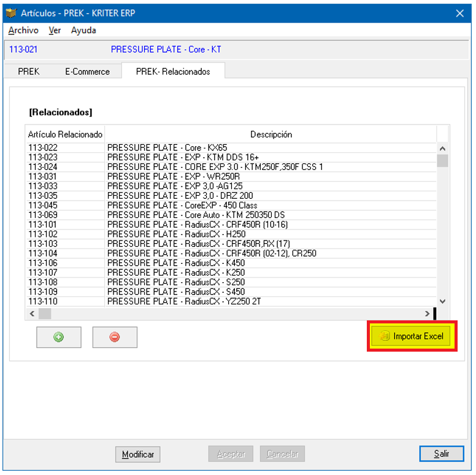Click the [Relacionados] section label
This screenshot has width=476, height=475.
tap(61, 112)
